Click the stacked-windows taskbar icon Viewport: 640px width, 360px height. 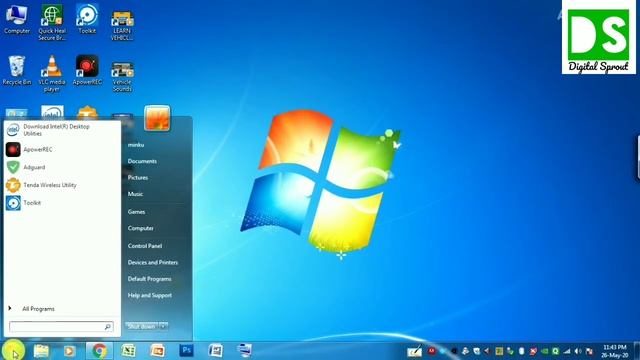click(244, 351)
